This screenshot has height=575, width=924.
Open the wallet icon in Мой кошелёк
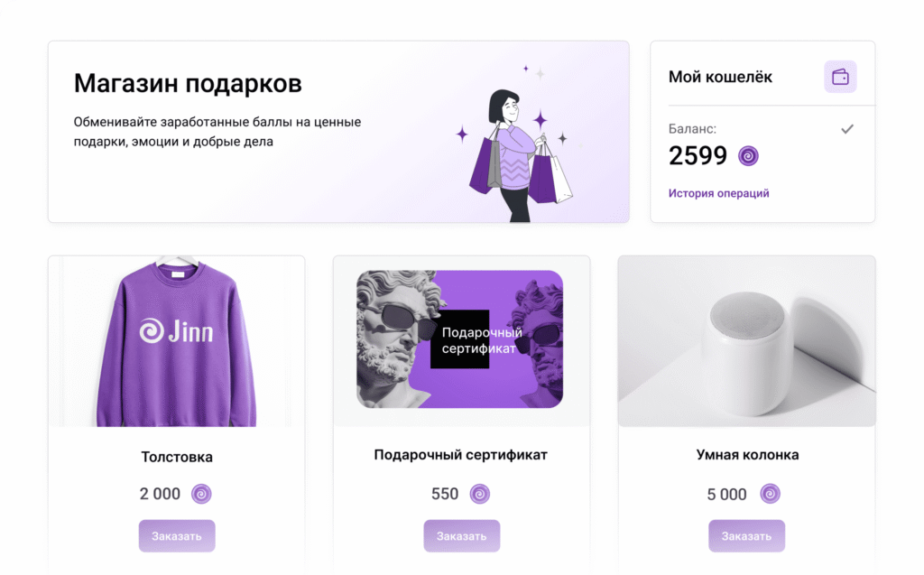[x=840, y=77]
